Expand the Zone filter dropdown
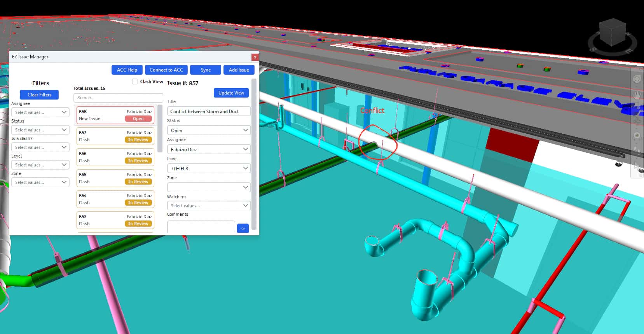 click(x=40, y=182)
